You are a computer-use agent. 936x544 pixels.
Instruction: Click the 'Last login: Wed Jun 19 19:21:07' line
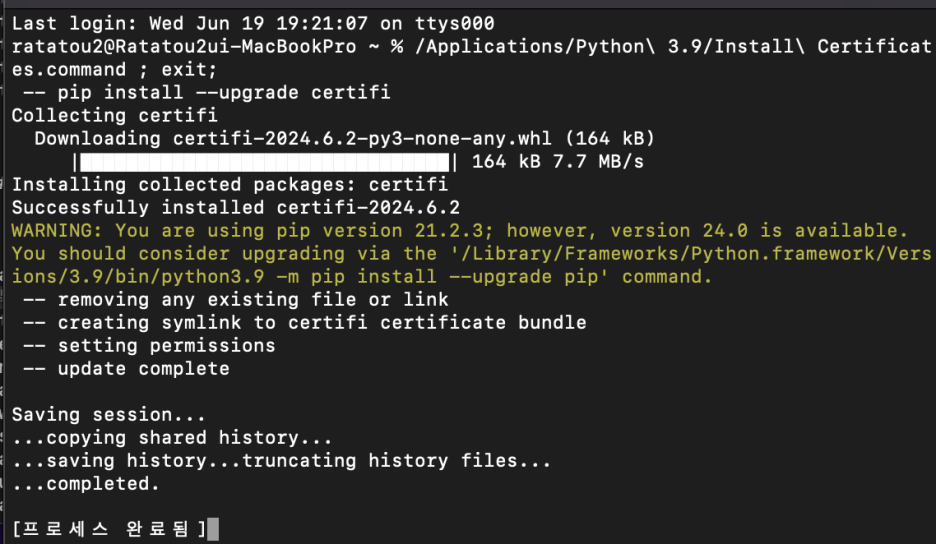click(x=253, y=23)
